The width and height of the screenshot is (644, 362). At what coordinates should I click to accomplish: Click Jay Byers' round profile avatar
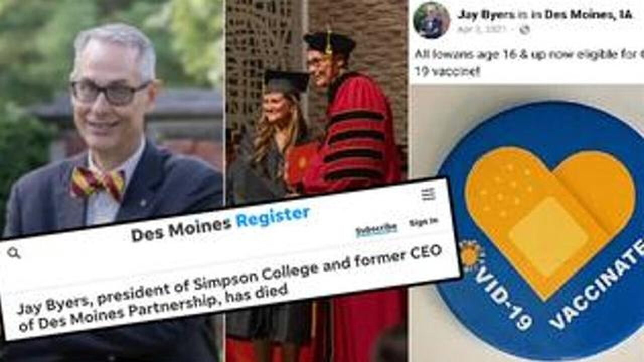431,20
